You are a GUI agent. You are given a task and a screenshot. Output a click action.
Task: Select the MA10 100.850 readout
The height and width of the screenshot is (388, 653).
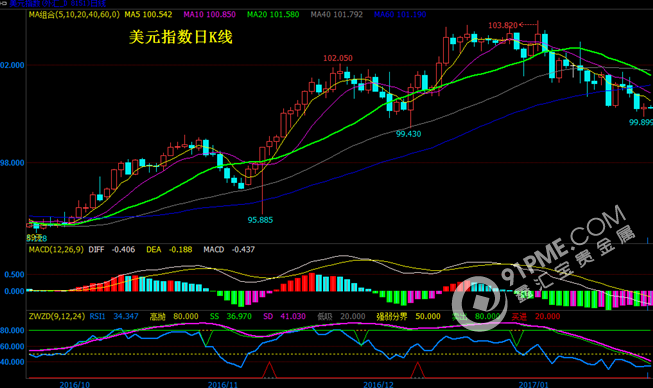[209, 15]
